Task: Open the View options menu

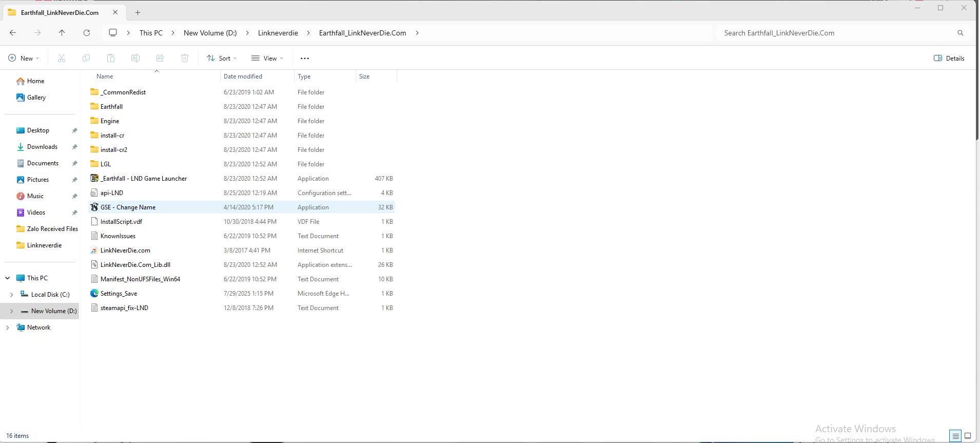Action: [267, 59]
